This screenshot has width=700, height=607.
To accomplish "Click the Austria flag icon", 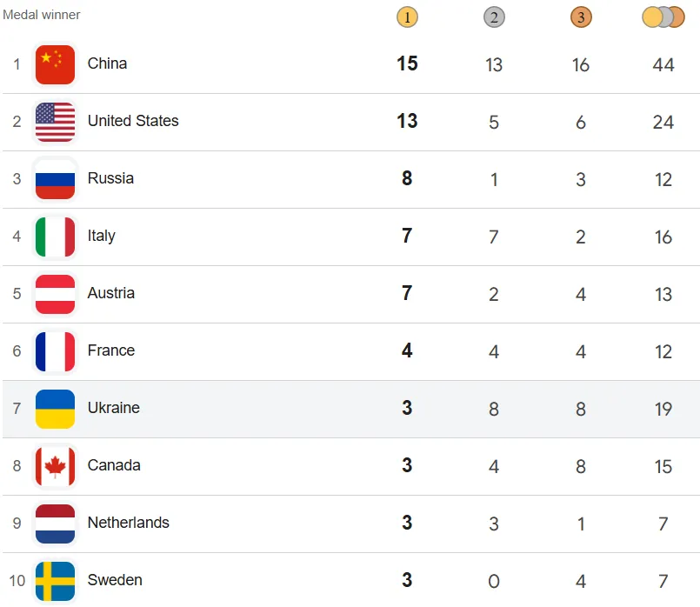I will click(x=55, y=294).
